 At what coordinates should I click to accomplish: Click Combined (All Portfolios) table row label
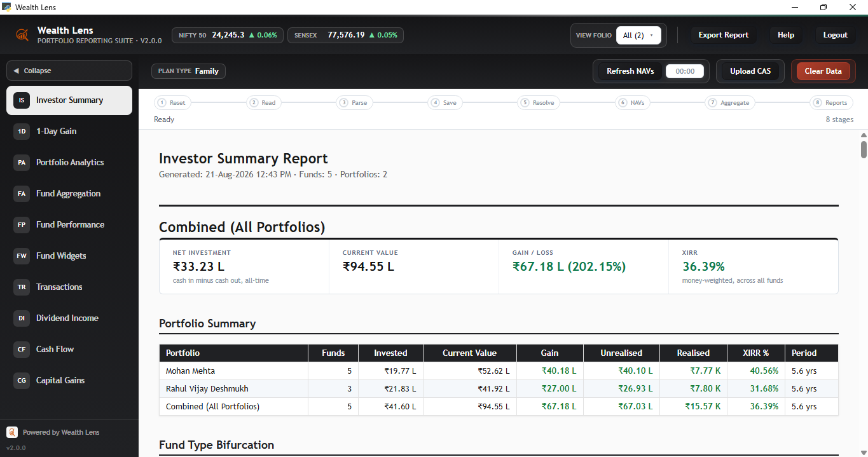point(212,407)
